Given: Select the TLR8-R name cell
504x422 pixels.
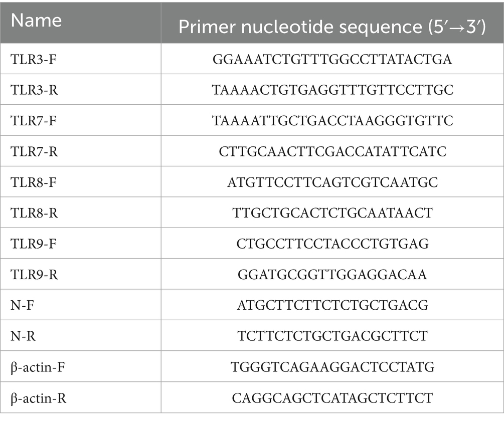Looking at the screenshot, I should pyautogui.click(x=34, y=213).
